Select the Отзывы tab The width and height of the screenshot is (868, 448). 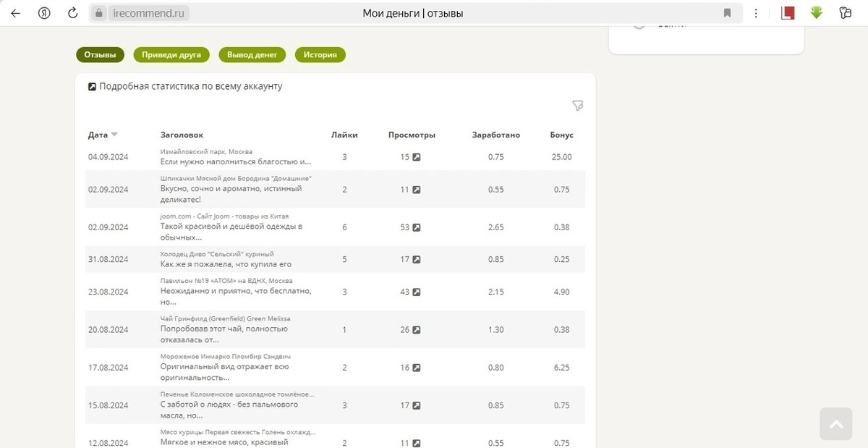point(101,54)
